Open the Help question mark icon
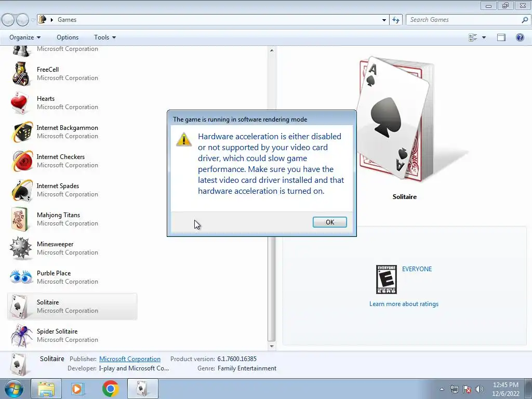Viewport: 532px width, 399px height. [x=520, y=37]
